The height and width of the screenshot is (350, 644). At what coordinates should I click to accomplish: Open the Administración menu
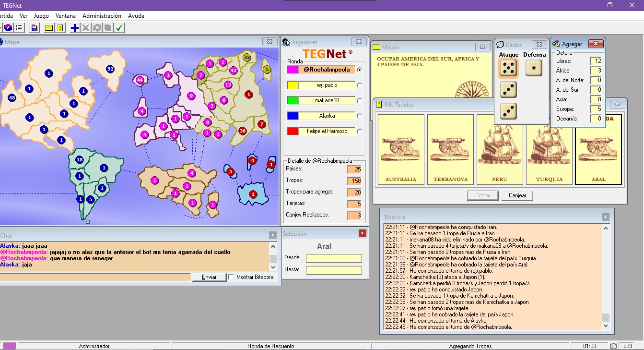(102, 16)
